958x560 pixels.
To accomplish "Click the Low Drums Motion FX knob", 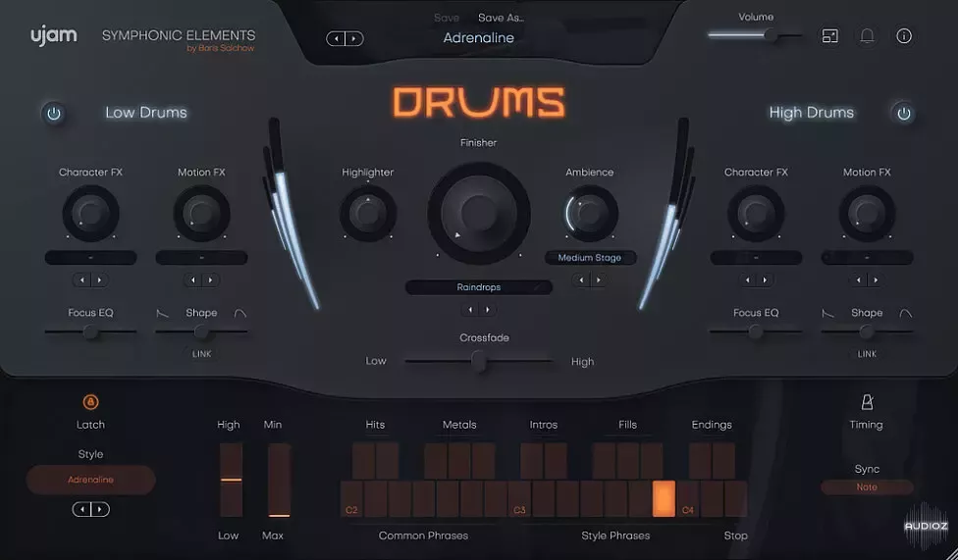I will (201, 213).
